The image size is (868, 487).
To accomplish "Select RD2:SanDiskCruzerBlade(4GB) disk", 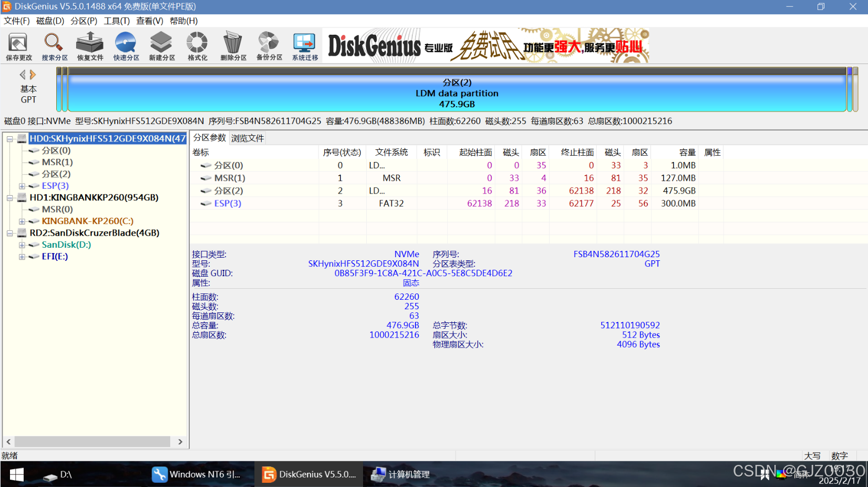I will [95, 232].
